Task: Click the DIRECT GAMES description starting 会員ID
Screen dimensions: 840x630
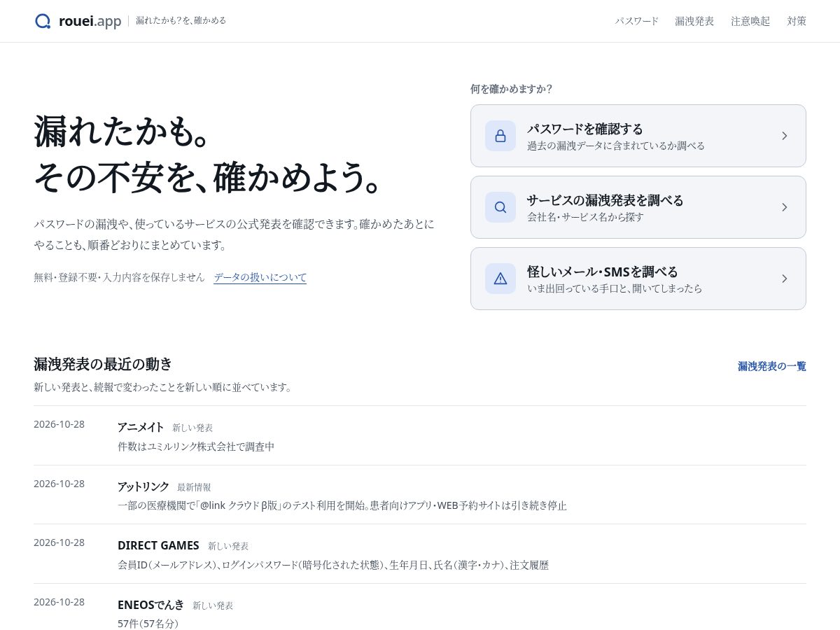Action: (x=333, y=564)
